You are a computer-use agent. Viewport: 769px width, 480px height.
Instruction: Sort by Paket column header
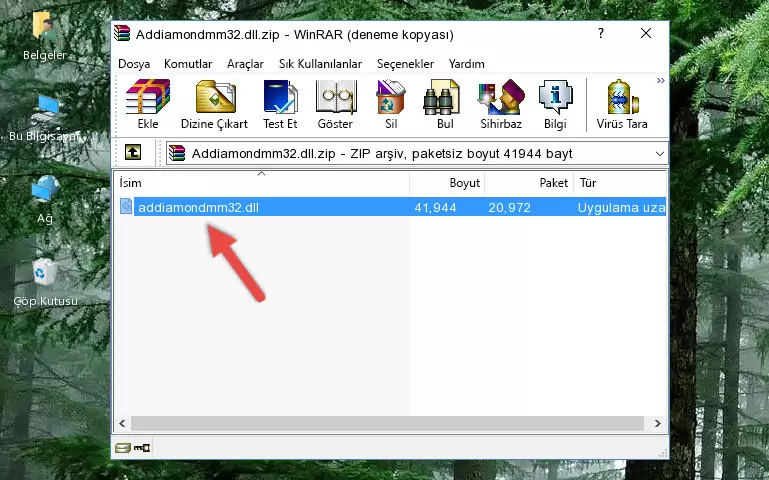529,183
